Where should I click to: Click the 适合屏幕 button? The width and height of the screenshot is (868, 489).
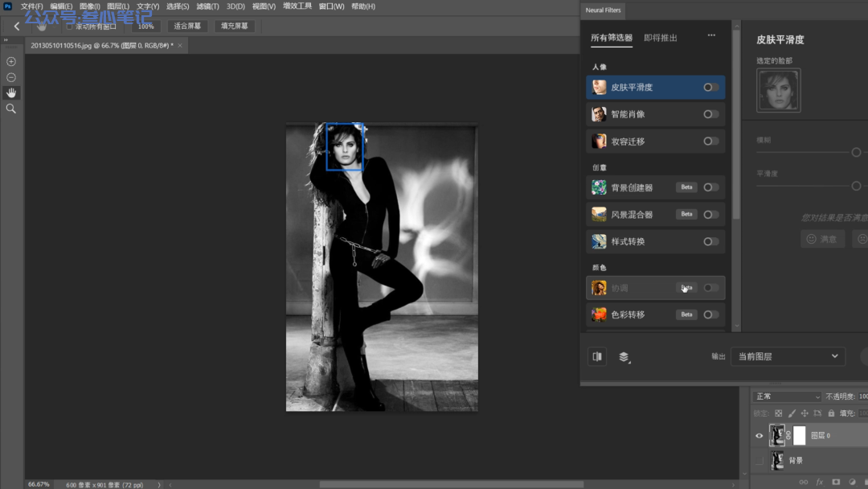(187, 26)
